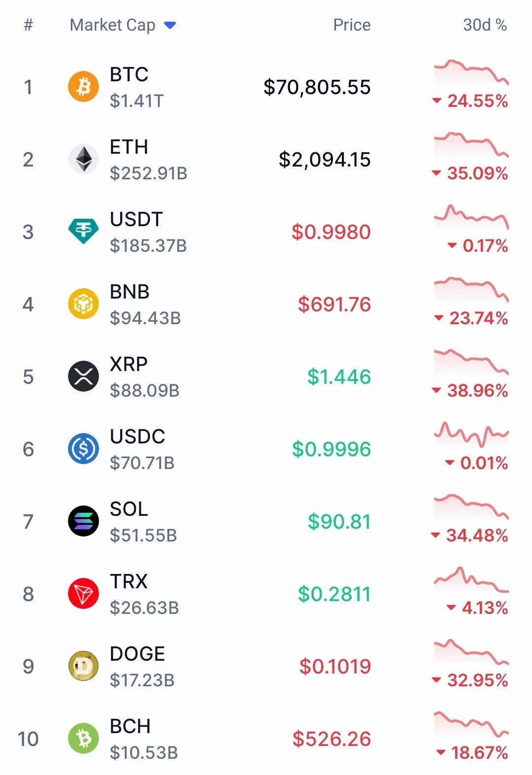Sort by the # rank header
532x775 pixels.
click(x=28, y=25)
